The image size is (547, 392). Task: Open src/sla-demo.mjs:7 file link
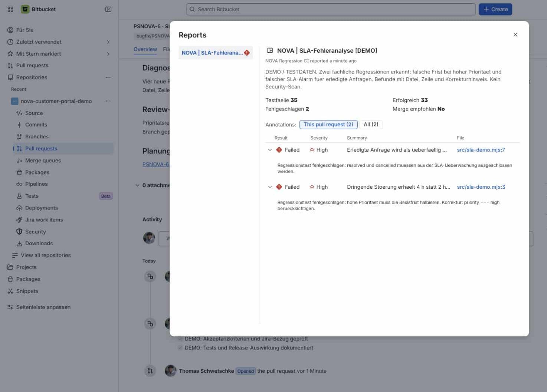(x=481, y=150)
